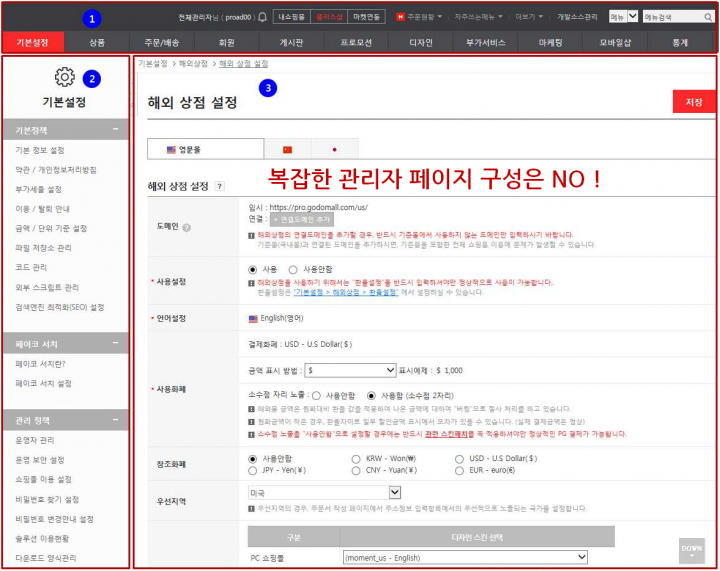Click the 연결도메인 추가 button
The image size is (720, 571).
click(302, 219)
